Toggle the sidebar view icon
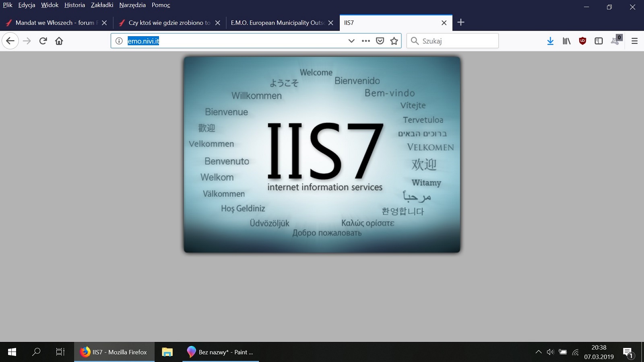644x362 pixels. coord(599,41)
